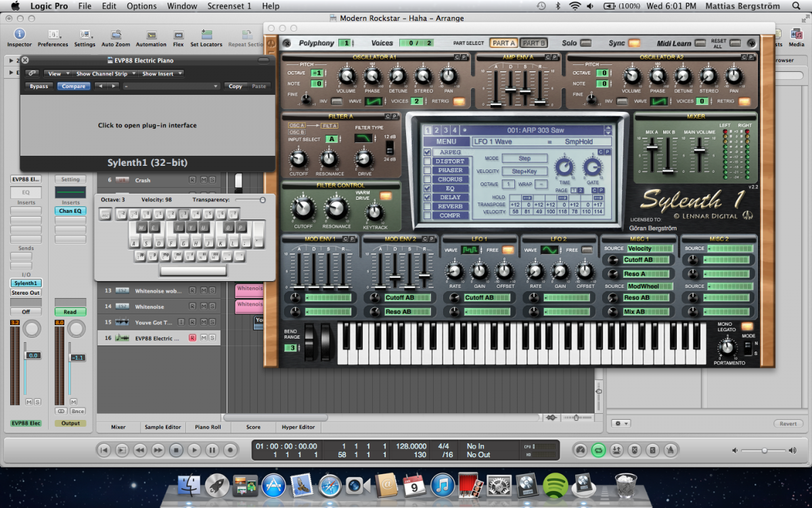Select Part B in Sylenth1
Viewport: 812px width, 508px height.
533,43
